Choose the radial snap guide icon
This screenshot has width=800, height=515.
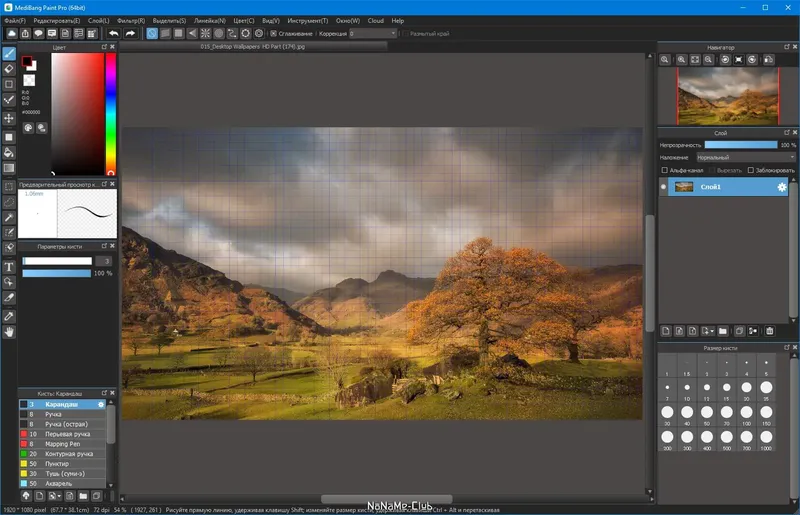click(x=205, y=34)
